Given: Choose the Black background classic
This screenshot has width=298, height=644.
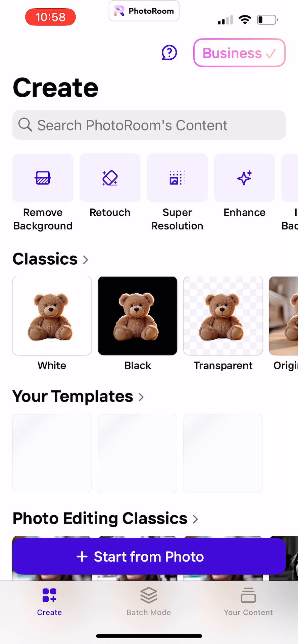Looking at the screenshot, I should (138, 316).
